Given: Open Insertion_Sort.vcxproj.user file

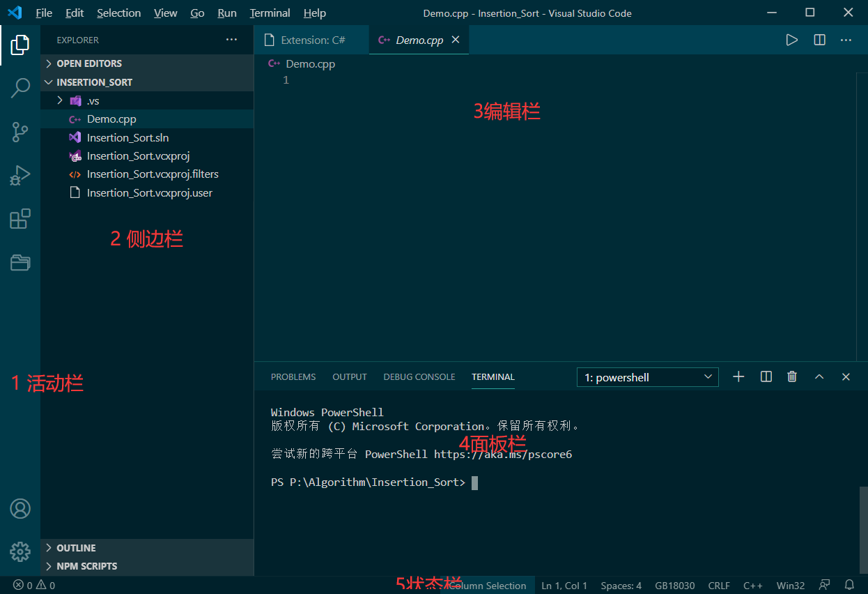Looking at the screenshot, I should 147,192.
